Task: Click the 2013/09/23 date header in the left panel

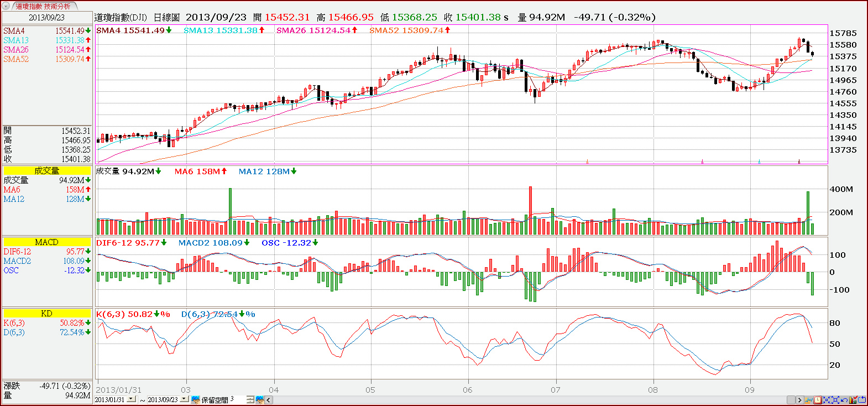Action: [46, 17]
